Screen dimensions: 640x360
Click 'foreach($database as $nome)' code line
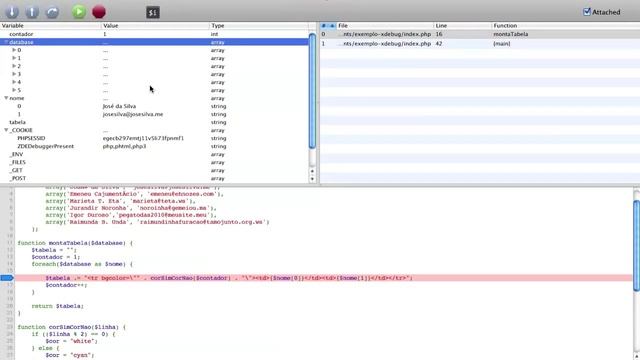(x=82, y=264)
